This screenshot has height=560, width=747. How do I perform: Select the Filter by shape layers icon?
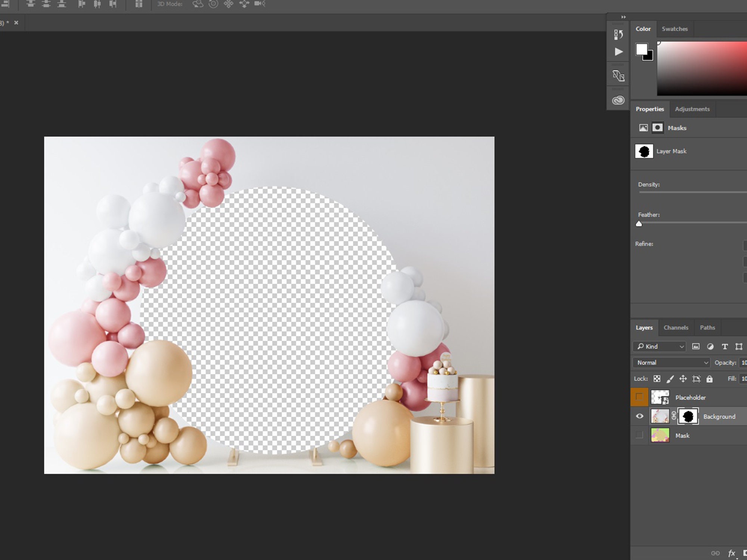[x=740, y=346]
